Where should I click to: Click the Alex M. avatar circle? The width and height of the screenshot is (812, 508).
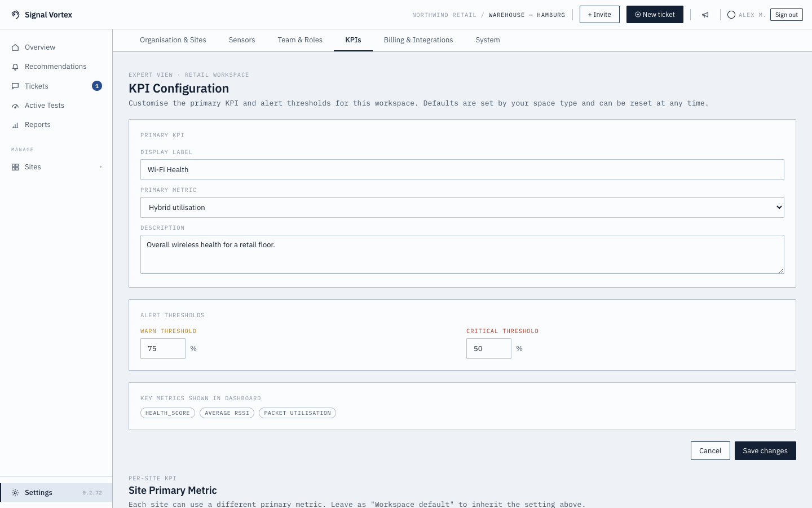tap(731, 15)
